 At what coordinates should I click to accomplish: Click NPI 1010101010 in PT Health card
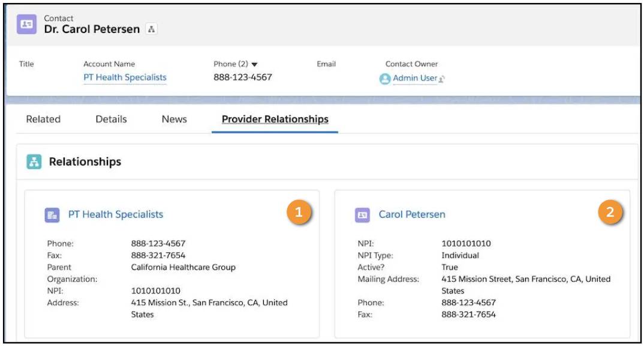click(156, 291)
